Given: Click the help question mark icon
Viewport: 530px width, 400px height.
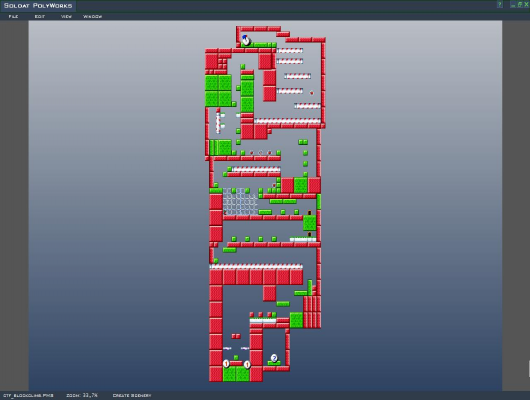Looking at the screenshot, I should click(x=500, y=4).
